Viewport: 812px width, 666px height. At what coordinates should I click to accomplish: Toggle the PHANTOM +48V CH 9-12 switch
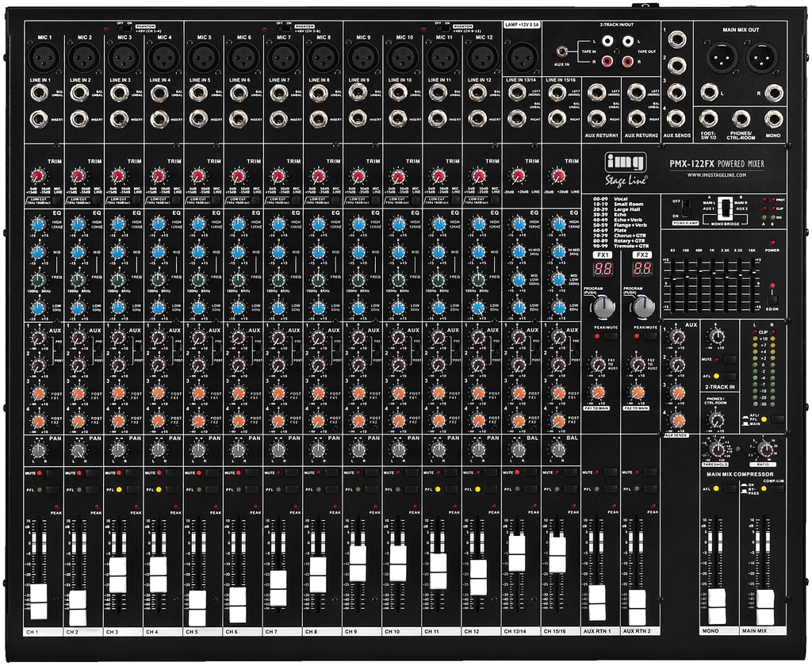(443, 29)
